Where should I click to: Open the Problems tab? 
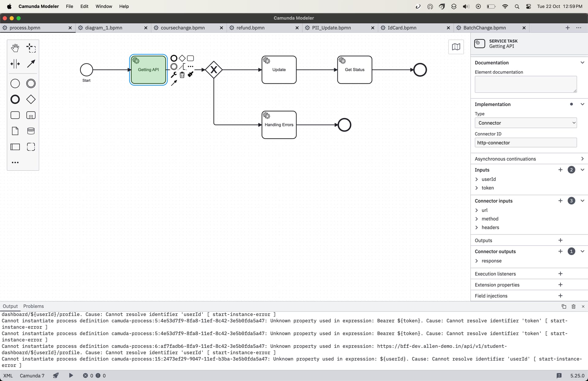click(33, 306)
